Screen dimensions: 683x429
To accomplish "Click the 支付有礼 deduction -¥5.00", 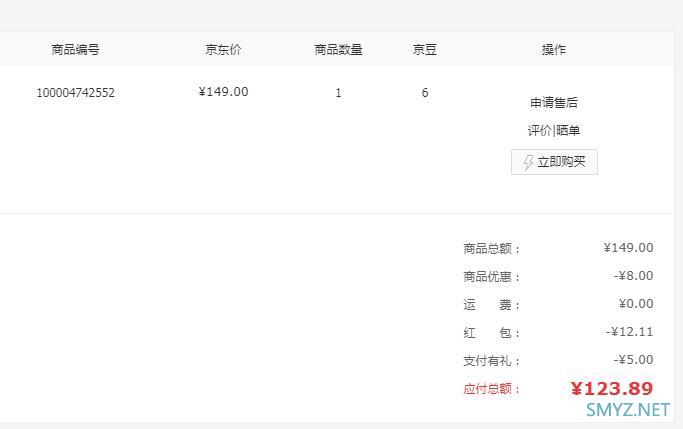I will point(633,360).
